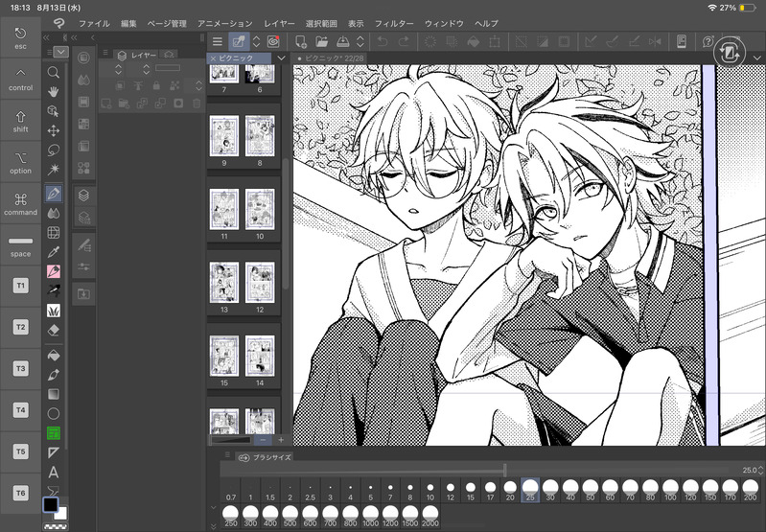Select the Decoration grass brush tool
Viewport: 766px width, 532px height.
click(x=54, y=311)
